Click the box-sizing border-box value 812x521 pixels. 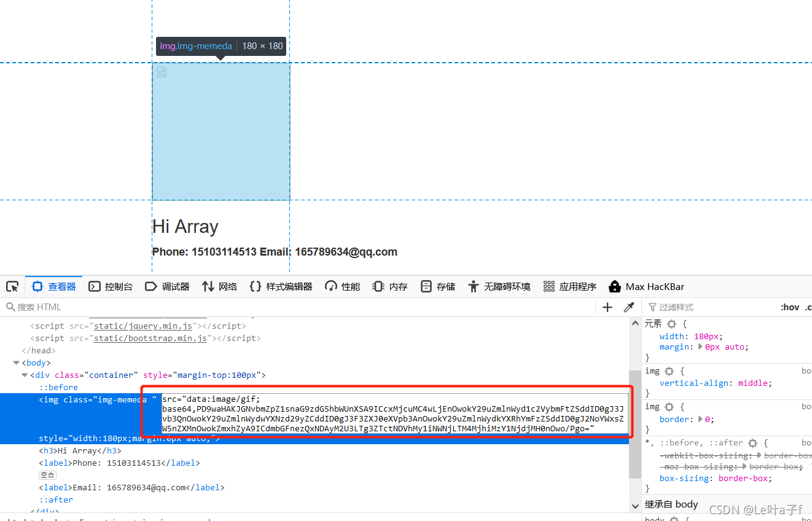[x=742, y=479]
